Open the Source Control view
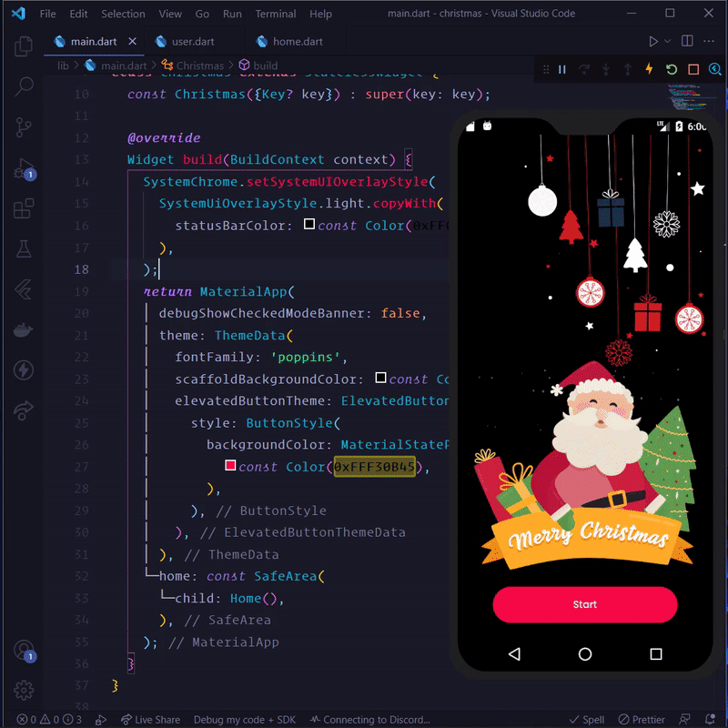The height and width of the screenshot is (728, 728). 24,126
